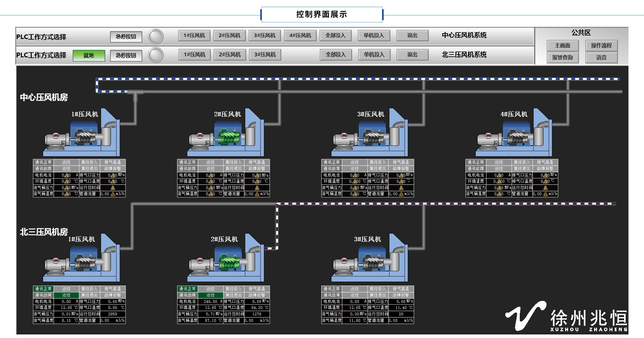Toggle the green 就地 mode button
Viewport: 644px width, 338px height.
89,55
